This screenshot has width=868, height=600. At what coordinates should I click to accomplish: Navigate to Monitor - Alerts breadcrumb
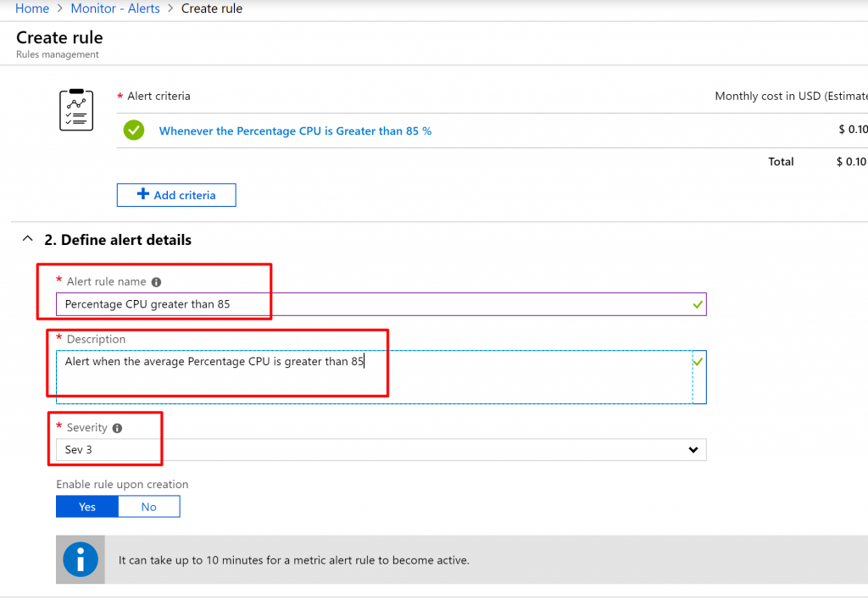115,8
